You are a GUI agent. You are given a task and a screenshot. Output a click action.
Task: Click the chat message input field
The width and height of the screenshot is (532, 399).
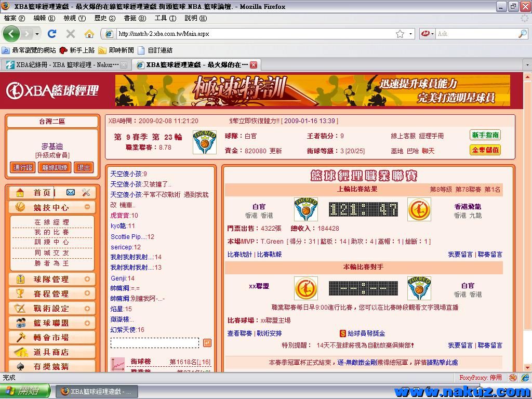pyautogui.click(x=155, y=343)
